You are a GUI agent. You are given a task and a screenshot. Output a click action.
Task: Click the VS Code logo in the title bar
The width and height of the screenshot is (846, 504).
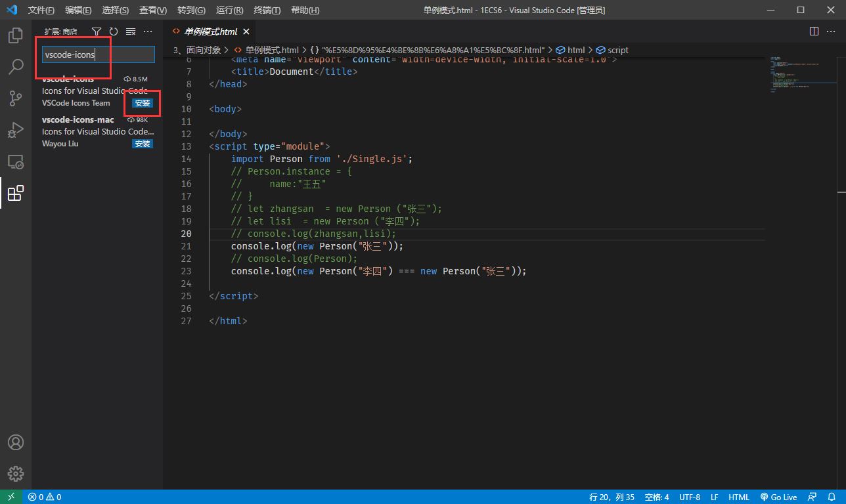point(11,10)
